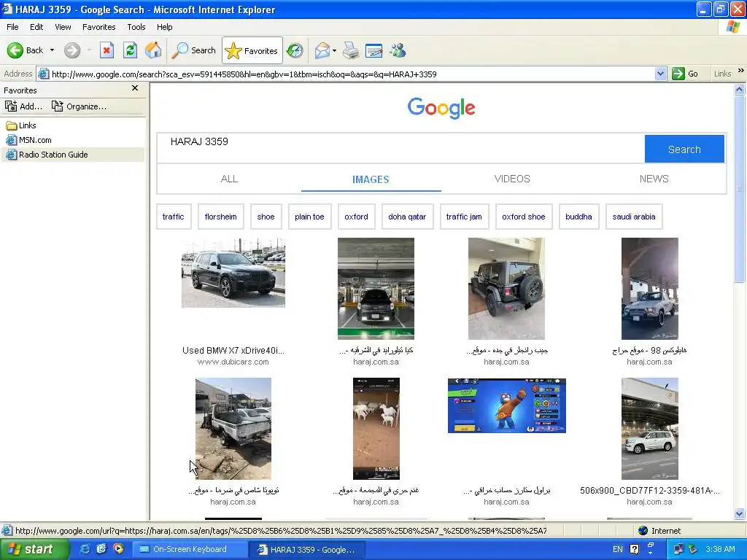747x560 pixels.
Task: Switch to On-Screen Keyboard taskbar item
Action: pos(190,549)
